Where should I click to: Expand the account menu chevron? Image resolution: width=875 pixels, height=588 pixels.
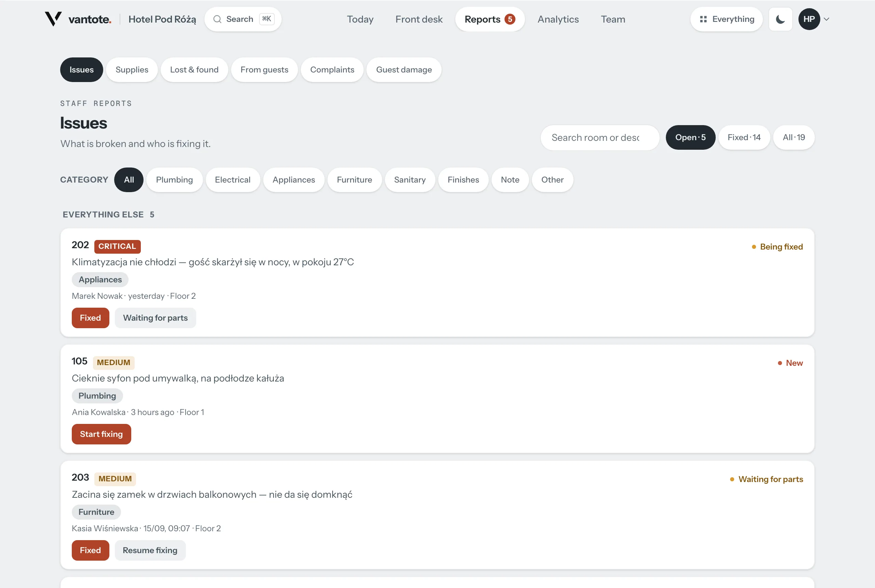click(826, 19)
